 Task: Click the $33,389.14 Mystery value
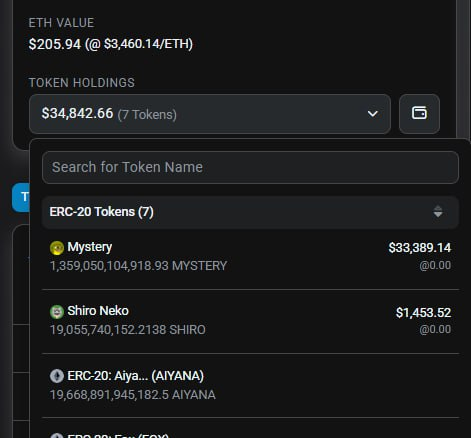[x=420, y=248]
